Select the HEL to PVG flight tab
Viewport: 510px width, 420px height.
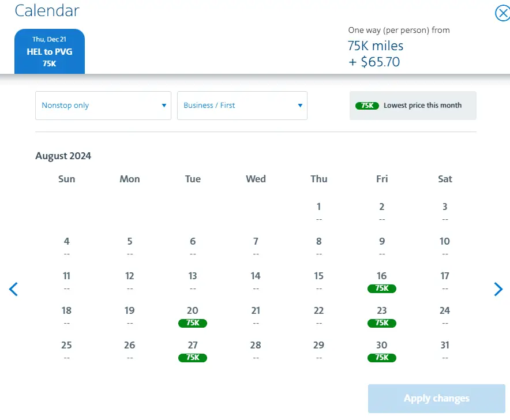[50, 52]
